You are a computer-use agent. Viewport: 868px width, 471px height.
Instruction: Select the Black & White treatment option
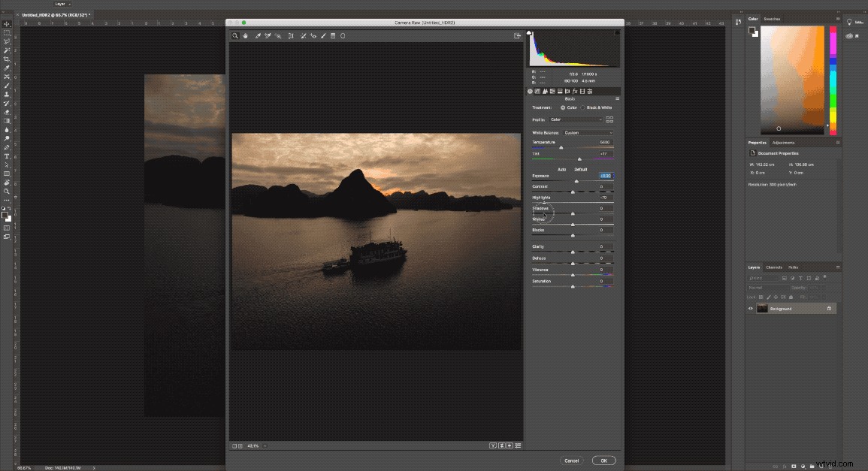coord(582,107)
